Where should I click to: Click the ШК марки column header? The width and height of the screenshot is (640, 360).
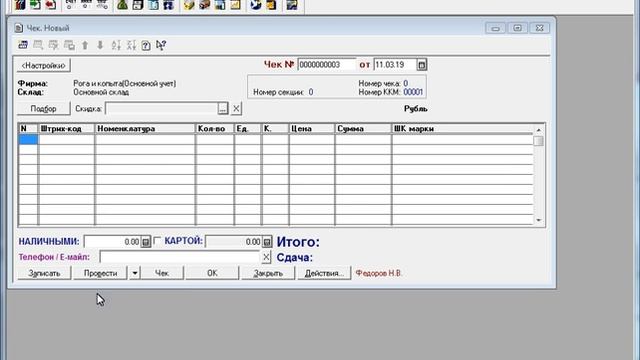462,129
